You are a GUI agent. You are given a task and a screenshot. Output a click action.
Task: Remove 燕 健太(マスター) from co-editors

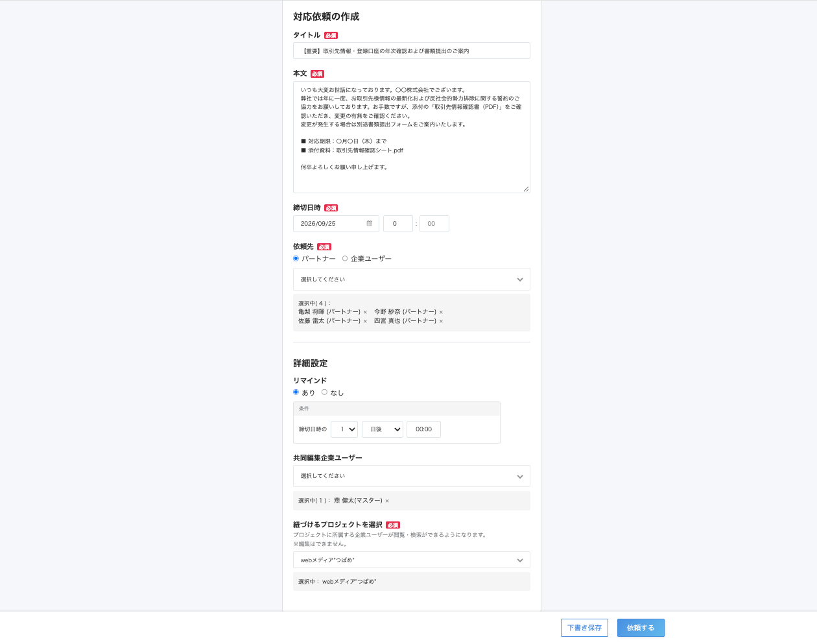[x=387, y=501]
